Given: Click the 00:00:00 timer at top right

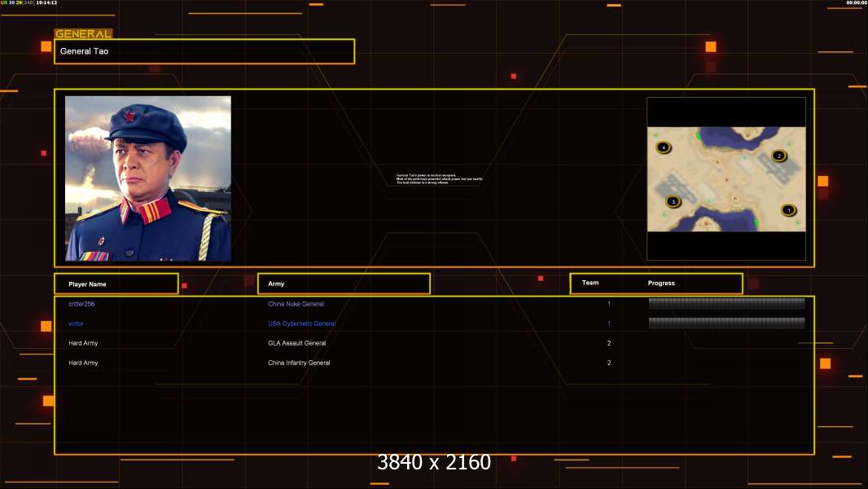Looking at the screenshot, I should (x=857, y=2).
